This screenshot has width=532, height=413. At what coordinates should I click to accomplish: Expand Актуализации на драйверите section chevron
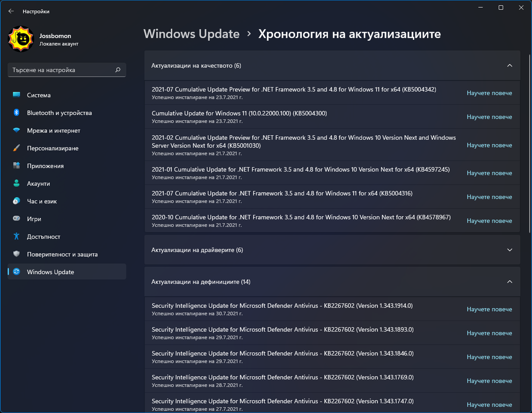509,250
